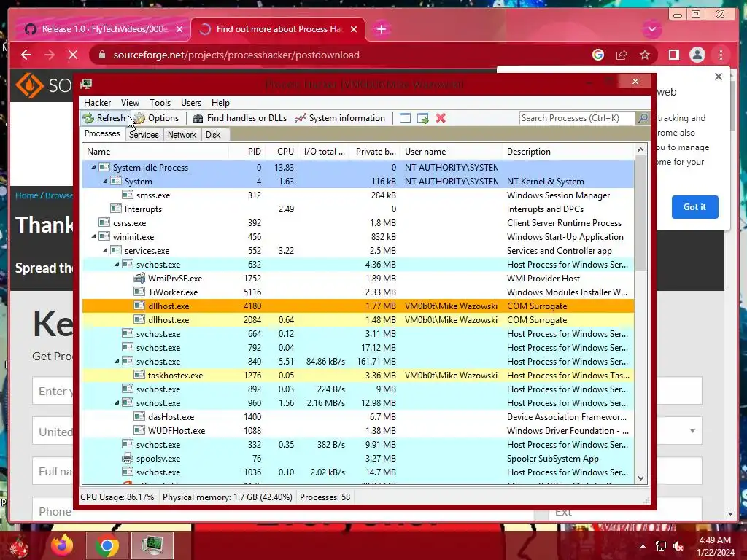The height and width of the screenshot is (560, 747).
Task: Open the Chrome profile avatar
Action: tap(697, 55)
